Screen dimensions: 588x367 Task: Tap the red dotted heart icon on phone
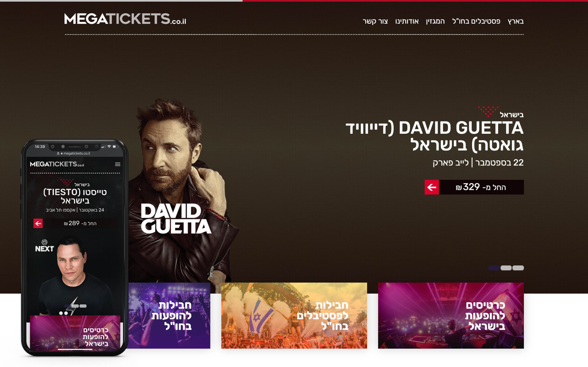pos(67,182)
